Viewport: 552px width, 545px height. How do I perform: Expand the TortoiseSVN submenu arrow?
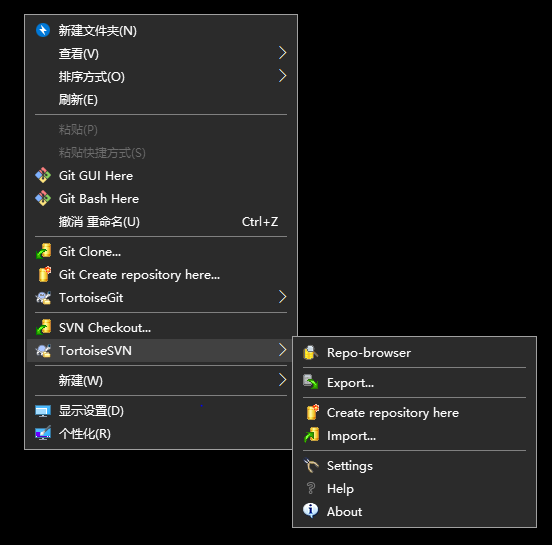282,350
